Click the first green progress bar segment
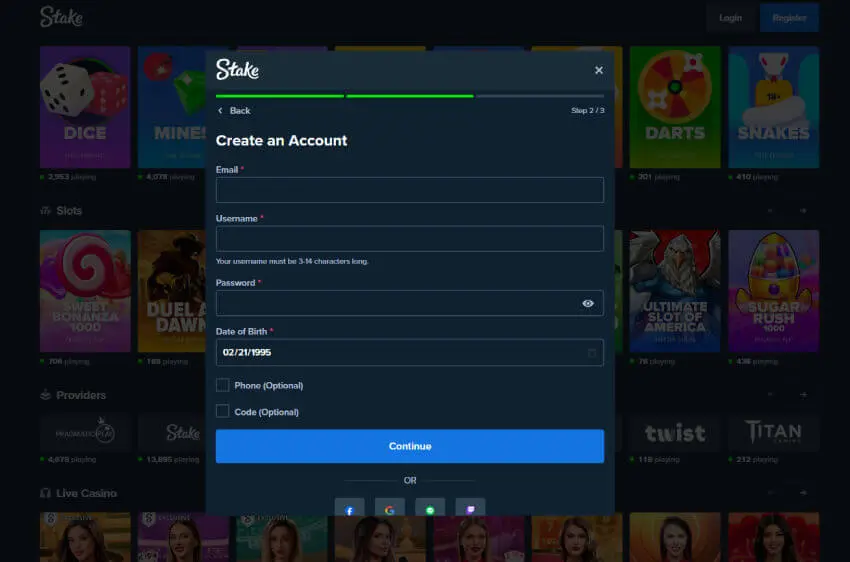This screenshot has height=562, width=850. click(280, 96)
